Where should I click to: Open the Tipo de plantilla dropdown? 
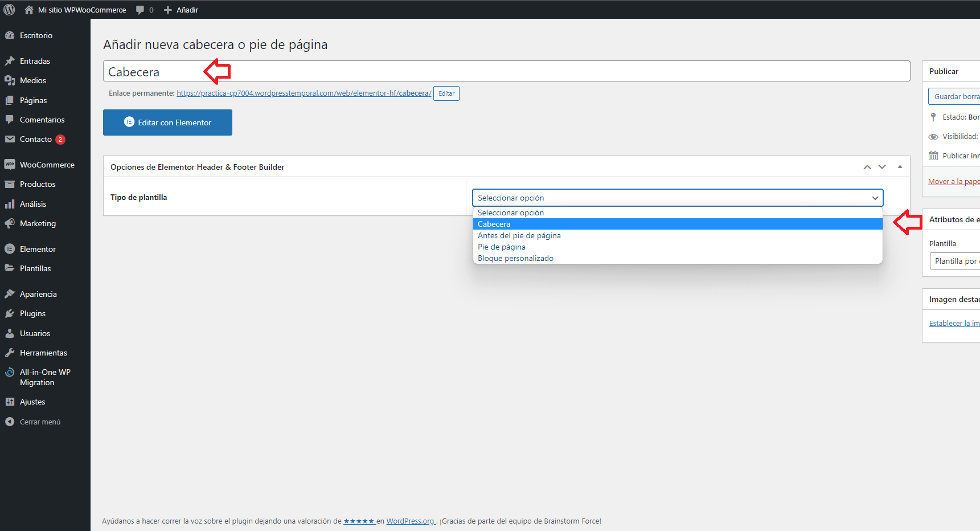(678, 198)
